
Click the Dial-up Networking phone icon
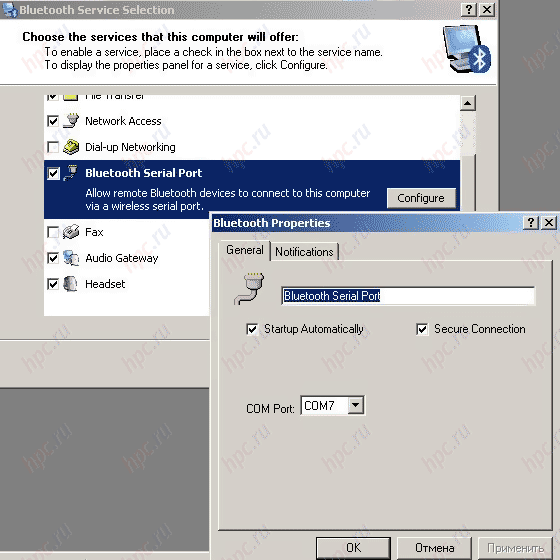(x=71, y=147)
